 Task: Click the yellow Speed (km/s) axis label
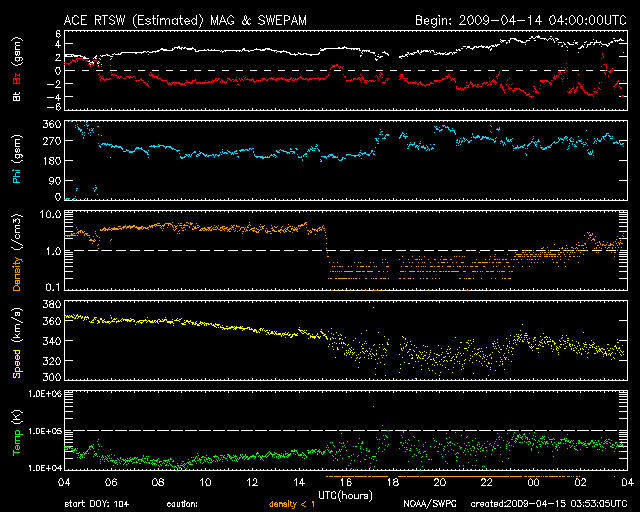point(16,339)
